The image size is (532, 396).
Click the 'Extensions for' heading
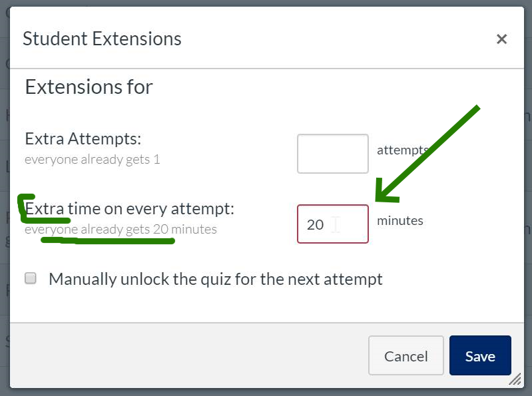pos(89,87)
